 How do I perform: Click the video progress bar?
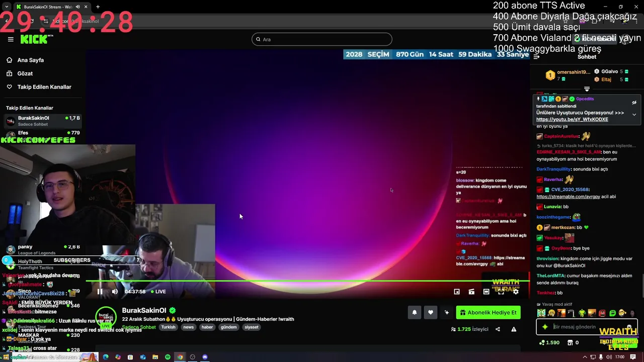tap(307, 281)
